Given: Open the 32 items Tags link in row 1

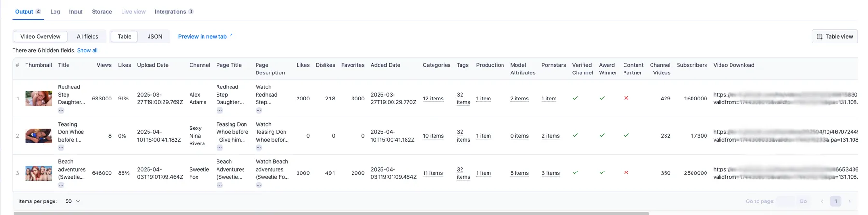Looking at the screenshot, I should coord(463,99).
